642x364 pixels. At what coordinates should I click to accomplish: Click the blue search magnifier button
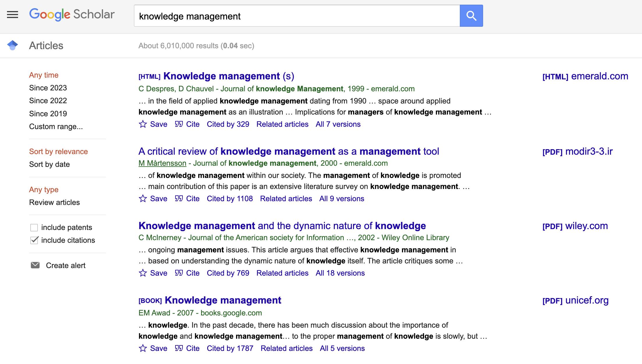tap(471, 16)
